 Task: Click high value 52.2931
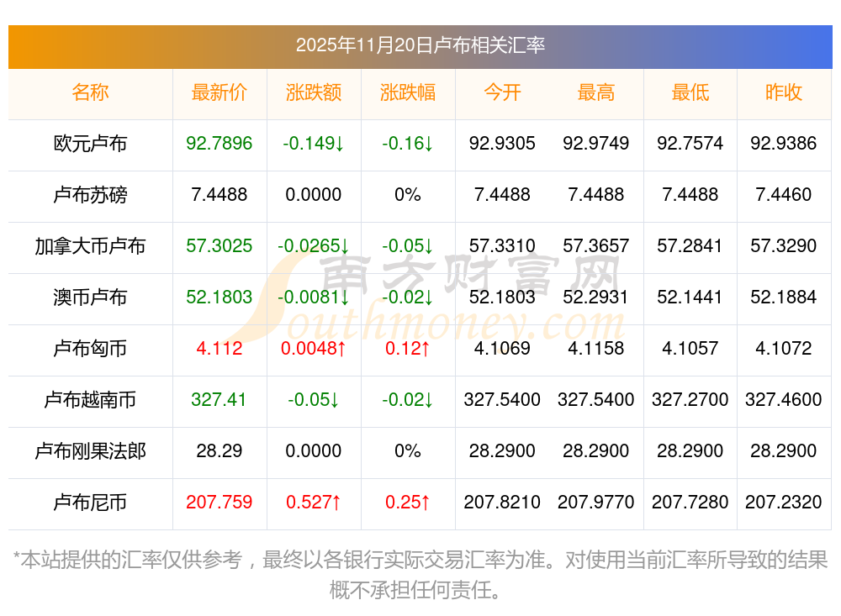596,297
